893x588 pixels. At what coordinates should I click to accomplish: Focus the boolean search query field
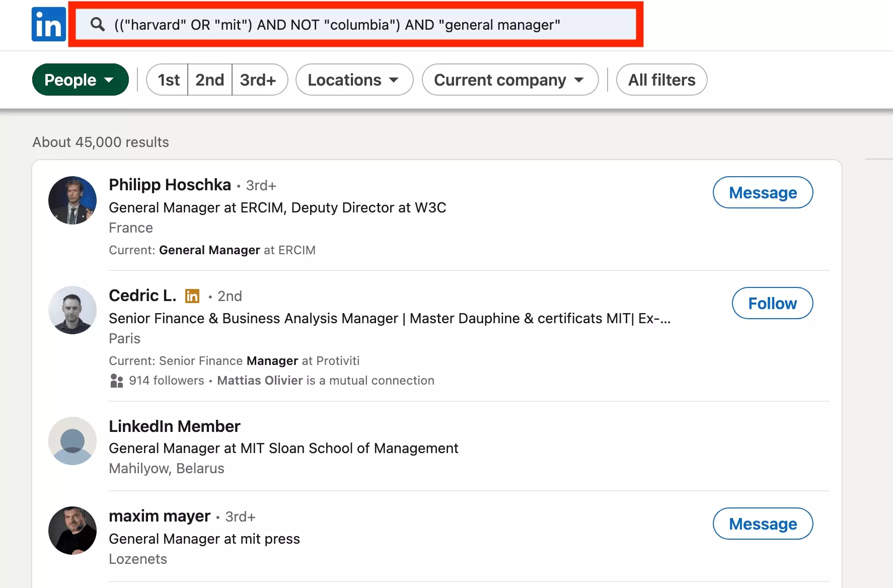355,25
